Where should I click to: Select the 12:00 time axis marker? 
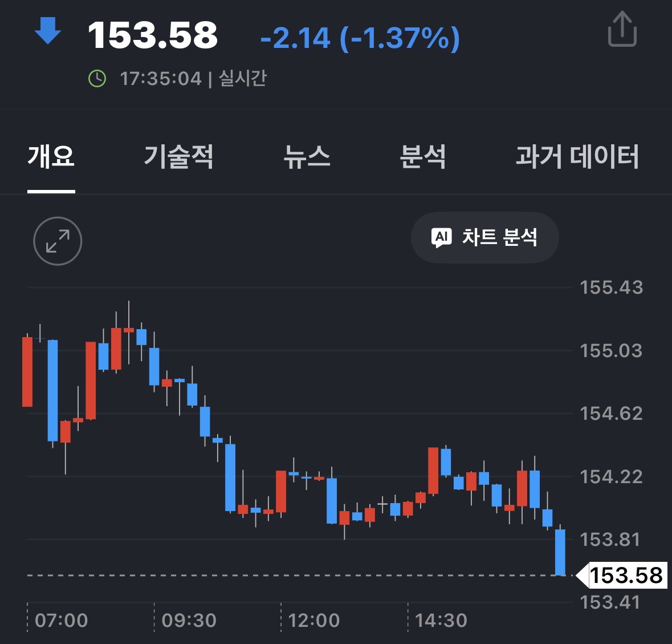tap(314, 621)
